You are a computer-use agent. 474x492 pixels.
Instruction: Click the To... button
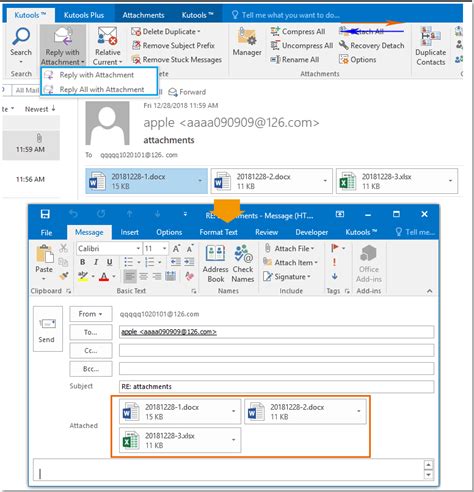click(x=91, y=332)
